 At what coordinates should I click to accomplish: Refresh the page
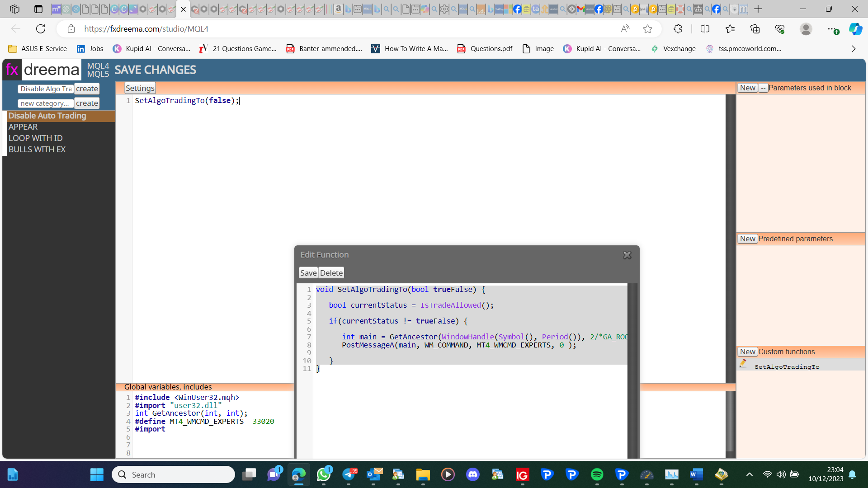(41, 29)
